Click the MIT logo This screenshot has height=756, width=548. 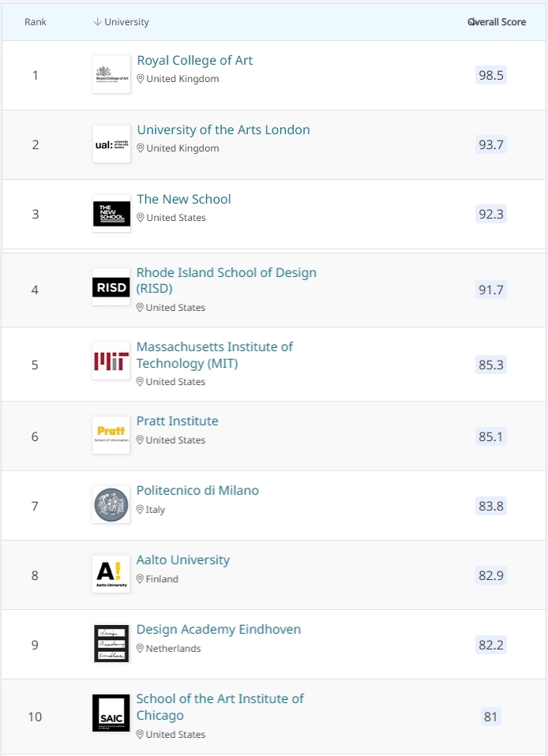pyautogui.click(x=111, y=361)
